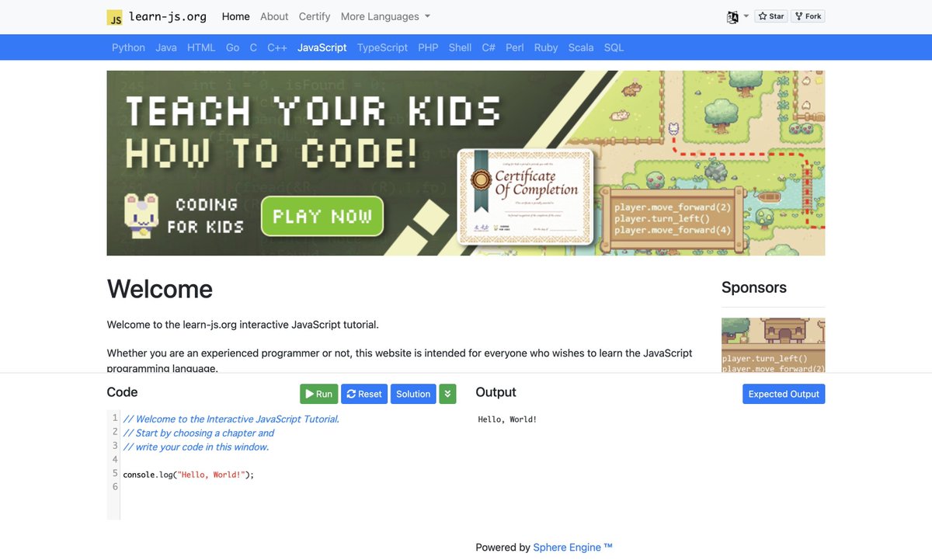Click the Hello, World! output text

(507, 419)
